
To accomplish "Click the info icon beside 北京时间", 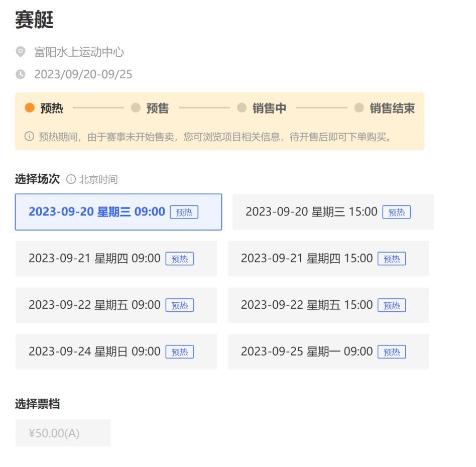I will [71, 179].
